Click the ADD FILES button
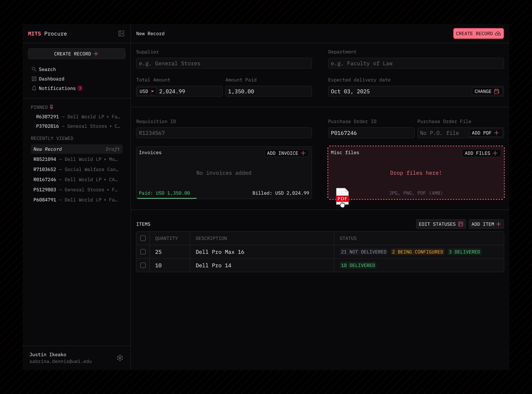The height and width of the screenshot is (394, 532). [481, 153]
